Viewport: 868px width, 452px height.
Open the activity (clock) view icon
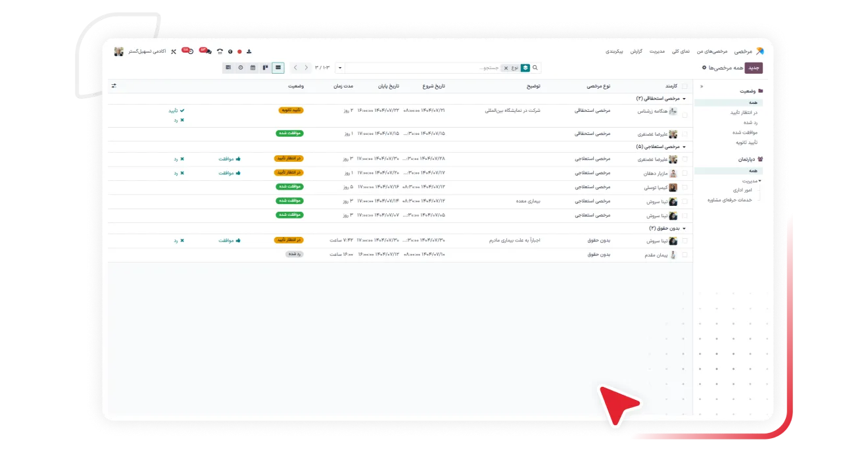[240, 68]
